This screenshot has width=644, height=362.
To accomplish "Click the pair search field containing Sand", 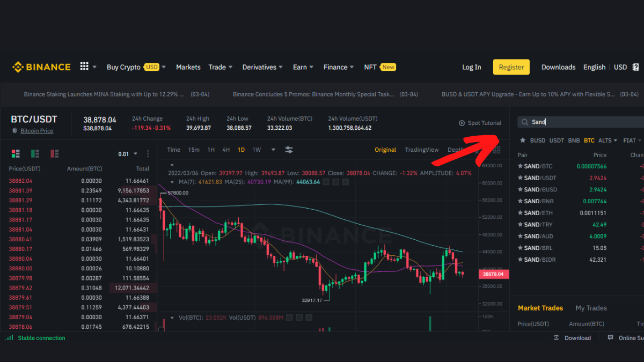I will click(x=581, y=122).
